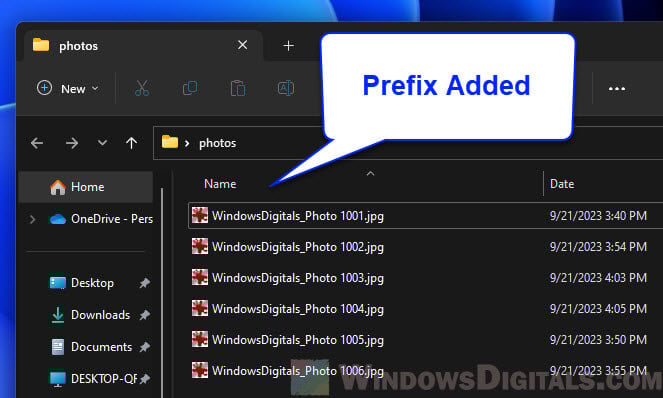The height and width of the screenshot is (398, 663).
Task: Go forward with the right arrow
Action: click(72, 143)
